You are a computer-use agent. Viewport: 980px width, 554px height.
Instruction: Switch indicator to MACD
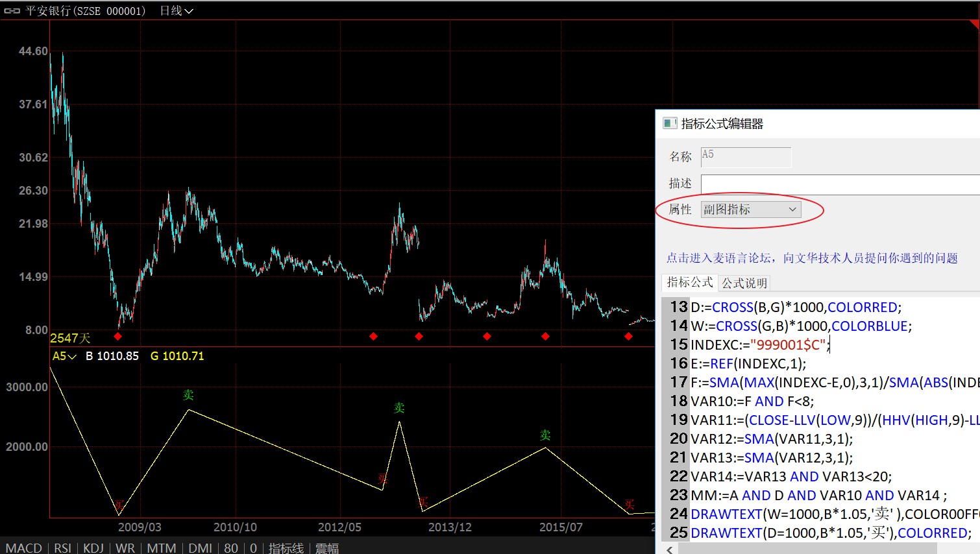[x=24, y=548]
